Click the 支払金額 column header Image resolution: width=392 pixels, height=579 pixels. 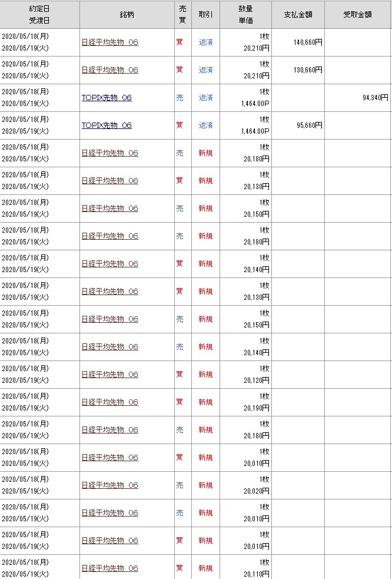298,14
